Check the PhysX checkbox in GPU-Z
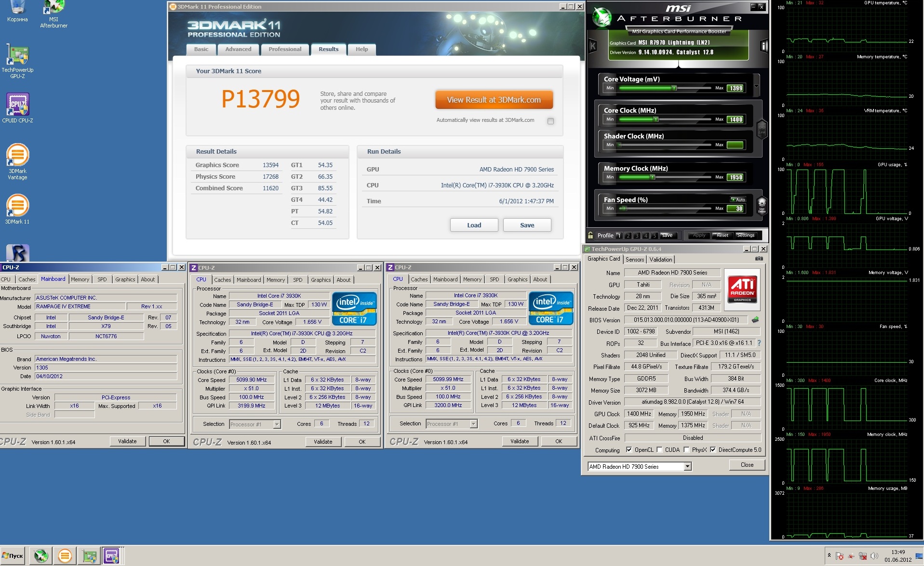This screenshot has width=924, height=566. point(686,449)
